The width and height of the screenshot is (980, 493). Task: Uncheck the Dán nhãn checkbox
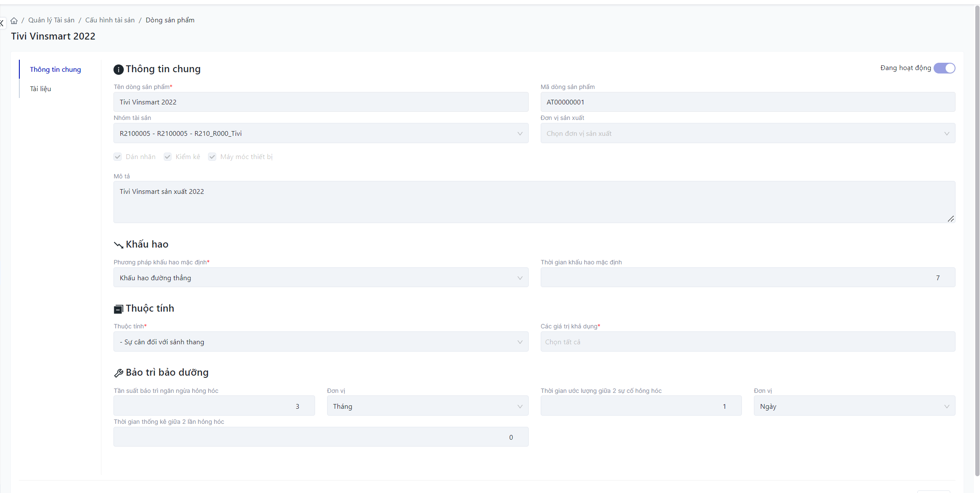click(118, 157)
